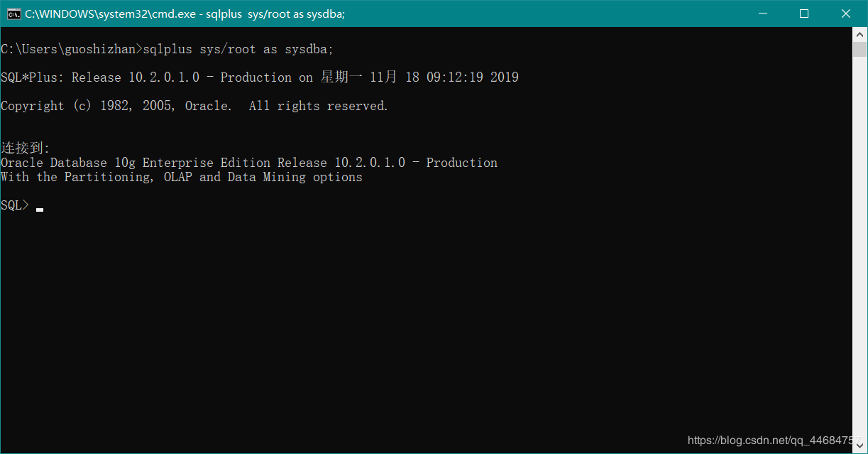Click the "SQL*Plus: Release 10.2.0.1.0" text
Screen dimensions: 868x454
[x=100, y=77]
